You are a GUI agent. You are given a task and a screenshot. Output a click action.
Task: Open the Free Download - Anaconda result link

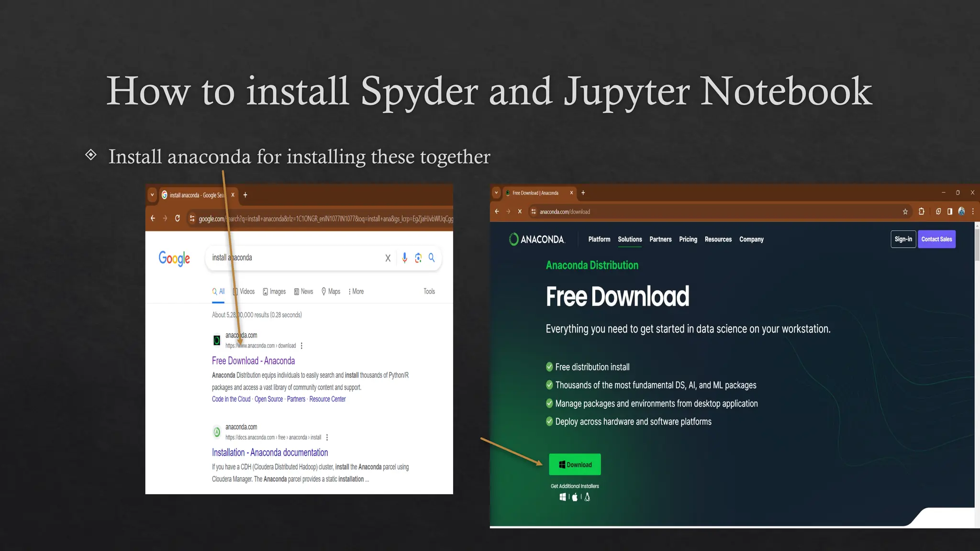tap(253, 361)
